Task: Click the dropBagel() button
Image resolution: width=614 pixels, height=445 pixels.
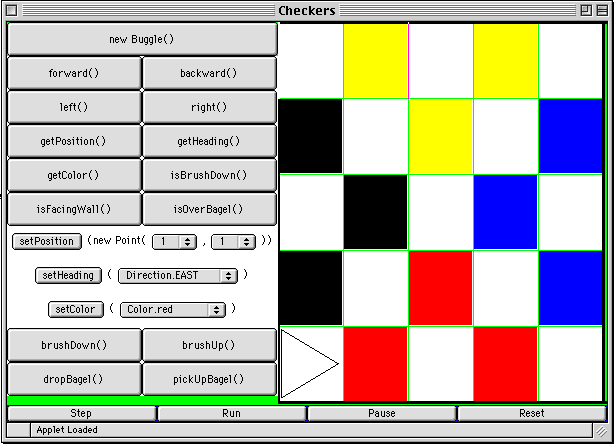Action: click(74, 379)
